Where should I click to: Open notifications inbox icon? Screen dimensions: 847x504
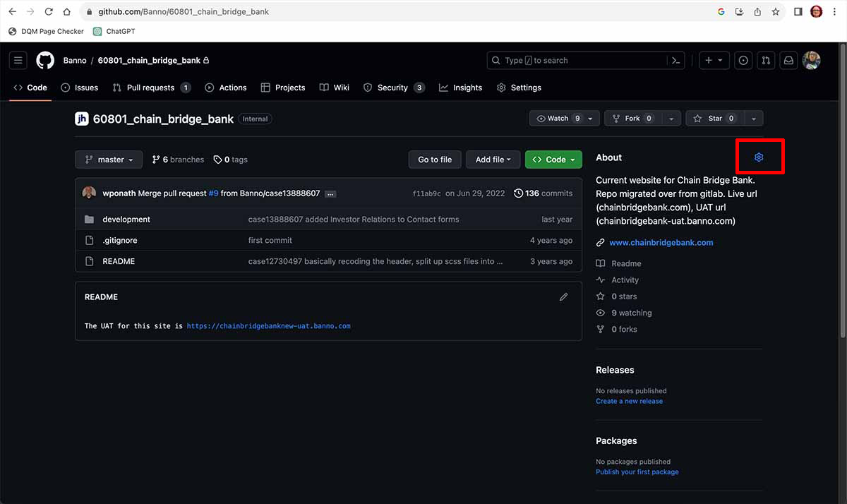click(x=788, y=61)
